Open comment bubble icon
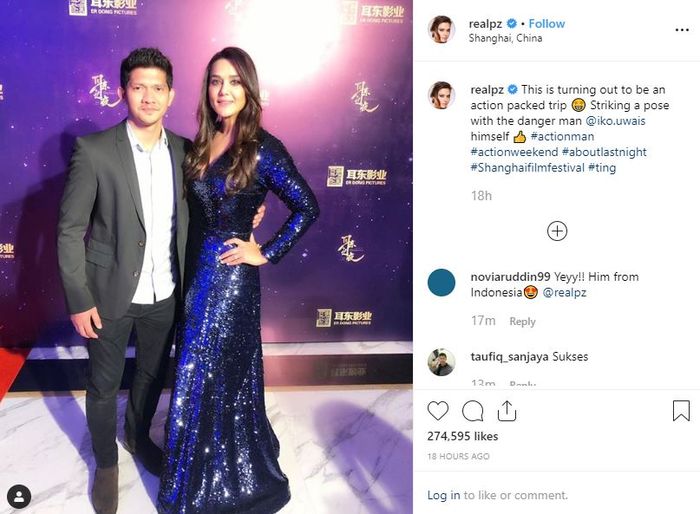Image resolution: width=700 pixels, height=514 pixels. point(473,411)
